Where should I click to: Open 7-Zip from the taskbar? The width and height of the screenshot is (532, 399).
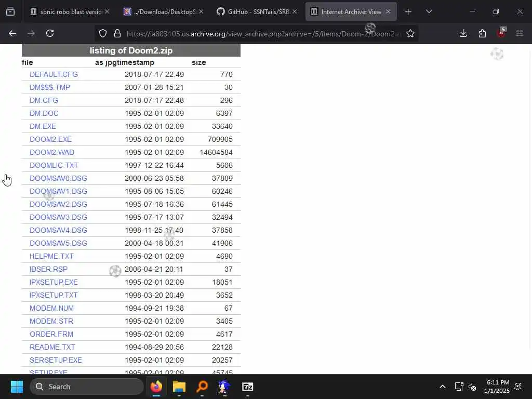tap(247, 387)
